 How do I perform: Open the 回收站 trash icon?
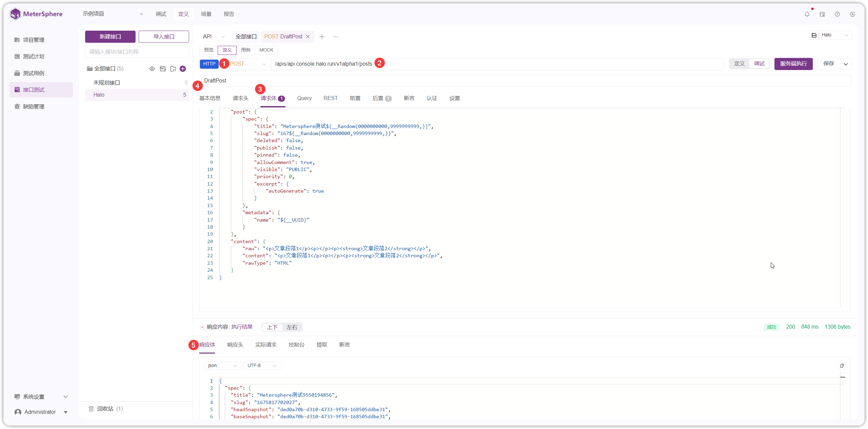[91, 409]
